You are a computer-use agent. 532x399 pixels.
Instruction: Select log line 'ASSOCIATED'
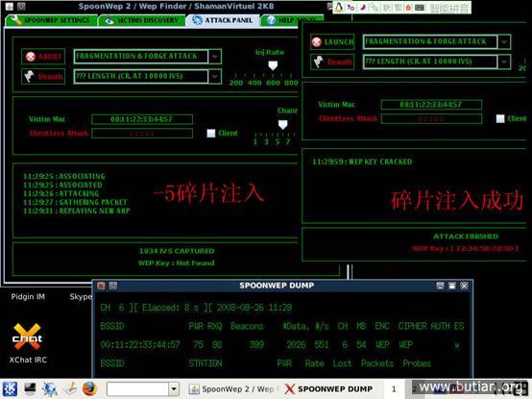tap(62, 185)
